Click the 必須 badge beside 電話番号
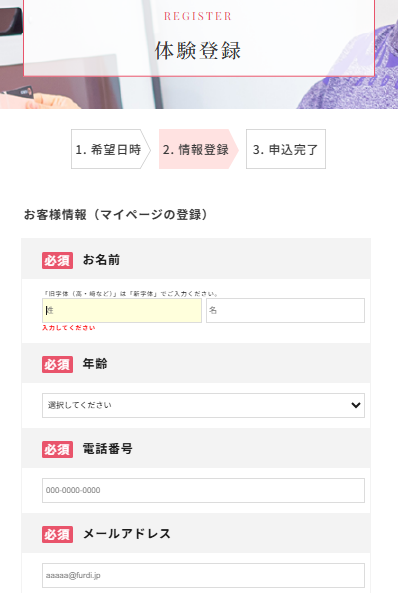This screenshot has width=398, height=593. [58, 450]
